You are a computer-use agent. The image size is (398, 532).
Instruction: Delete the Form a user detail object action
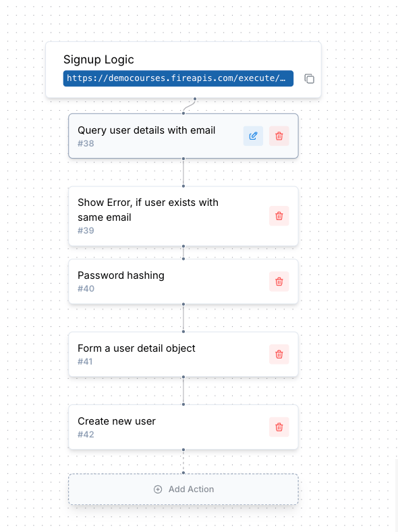coord(279,354)
